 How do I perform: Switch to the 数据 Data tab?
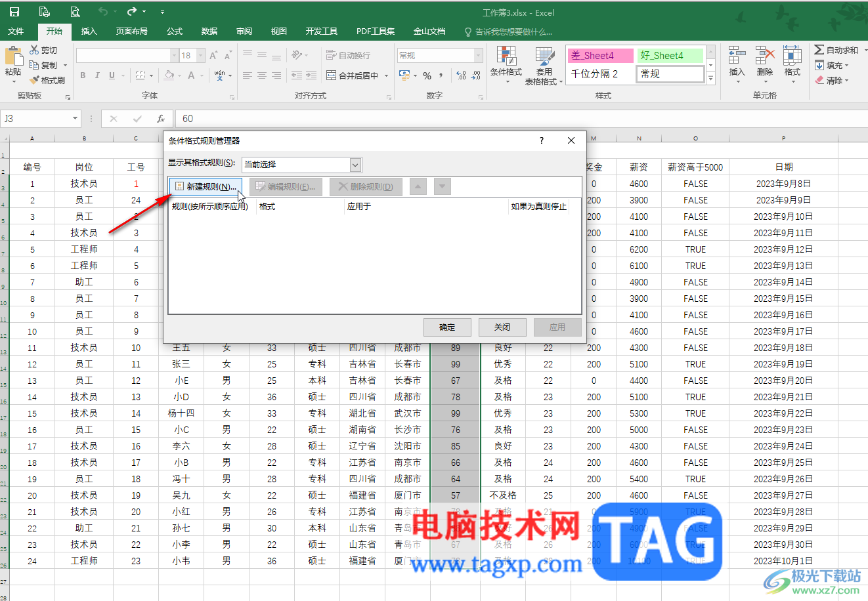209,31
